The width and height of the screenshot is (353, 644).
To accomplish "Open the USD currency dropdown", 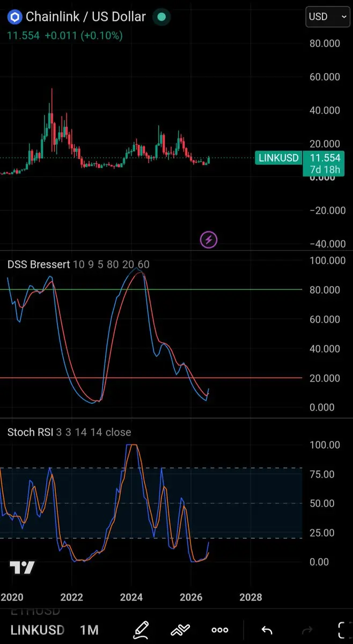I will point(328,17).
